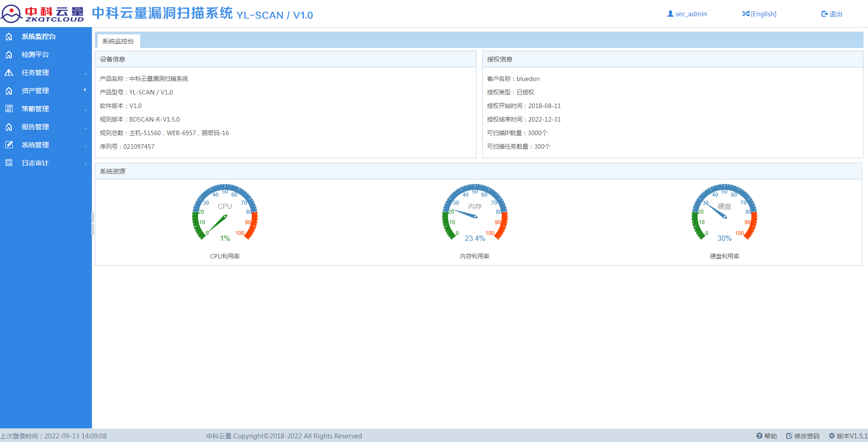
Task: Expand the 报告管理 menu arrow
Action: pyautogui.click(x=85, y=128)
